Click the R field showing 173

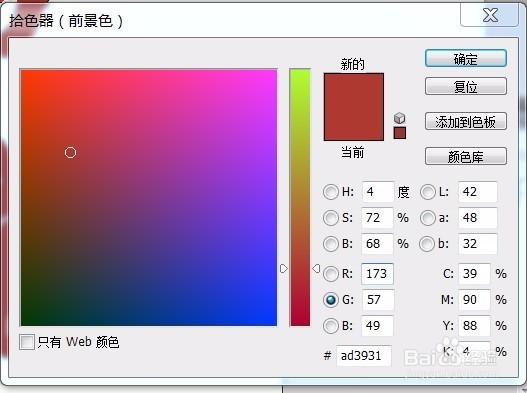(377, 274)
